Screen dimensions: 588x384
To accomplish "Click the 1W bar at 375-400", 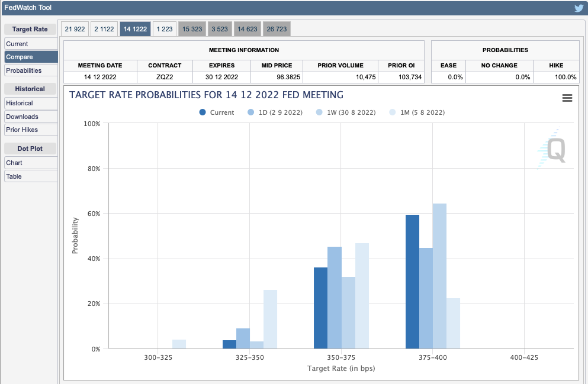I will pyautogui.click(x=439, y=276).
